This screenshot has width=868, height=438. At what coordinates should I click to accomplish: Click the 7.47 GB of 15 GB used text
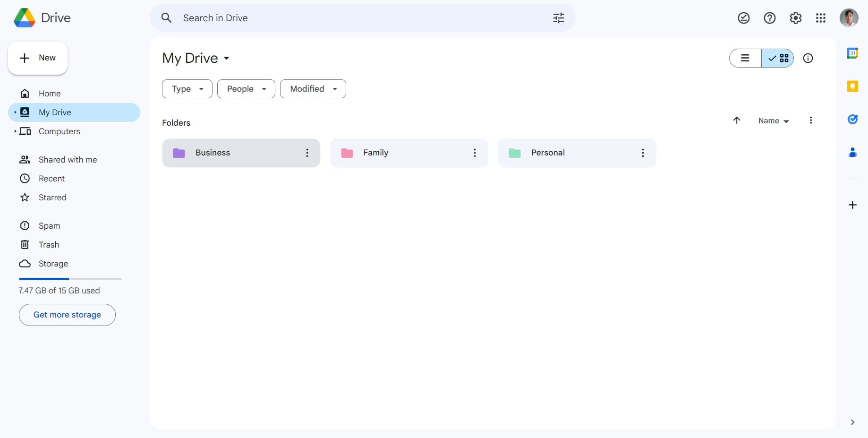click(59, 291)
